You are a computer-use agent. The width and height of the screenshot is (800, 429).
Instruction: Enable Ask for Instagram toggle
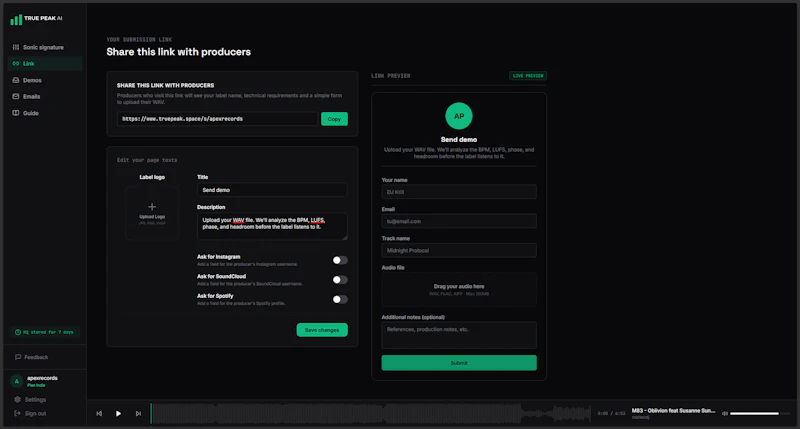pyautogui.click(x=340, y=260)
